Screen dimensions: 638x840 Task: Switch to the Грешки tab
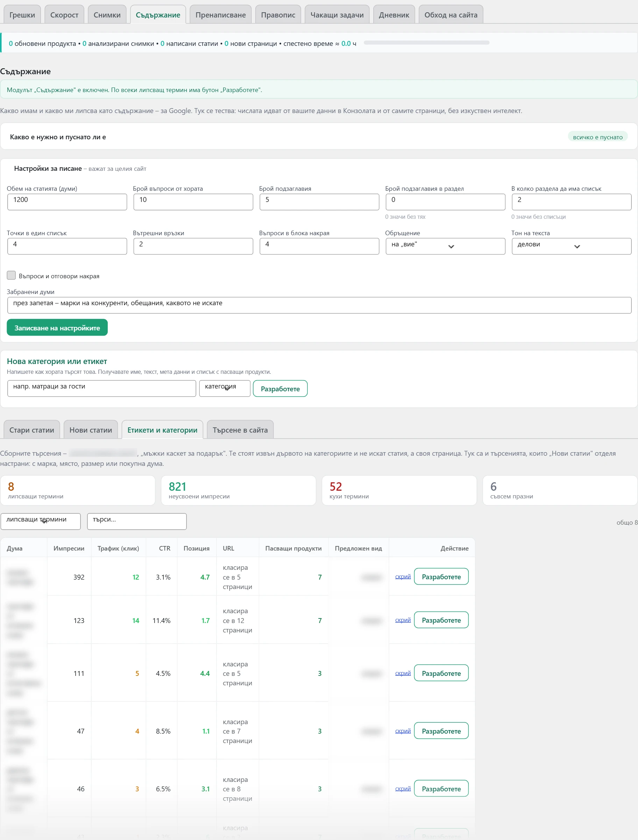tap(22, 15)
